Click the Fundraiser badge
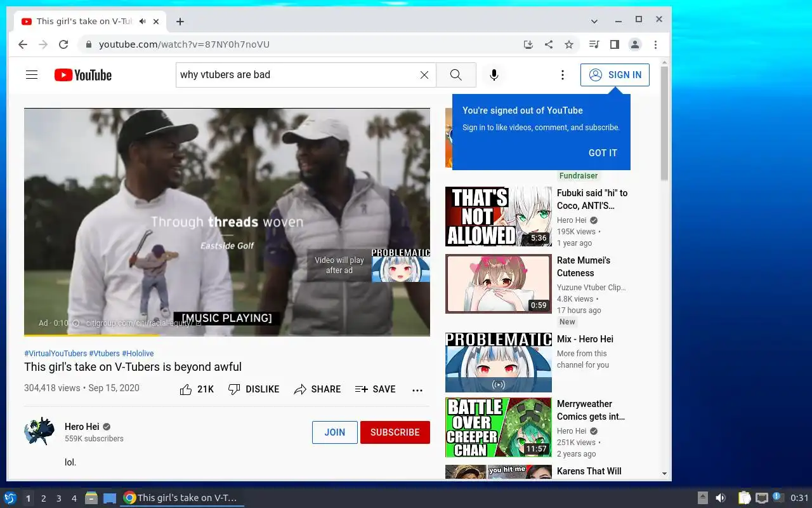This screenshot has height=508, width=812. point(579,176)
